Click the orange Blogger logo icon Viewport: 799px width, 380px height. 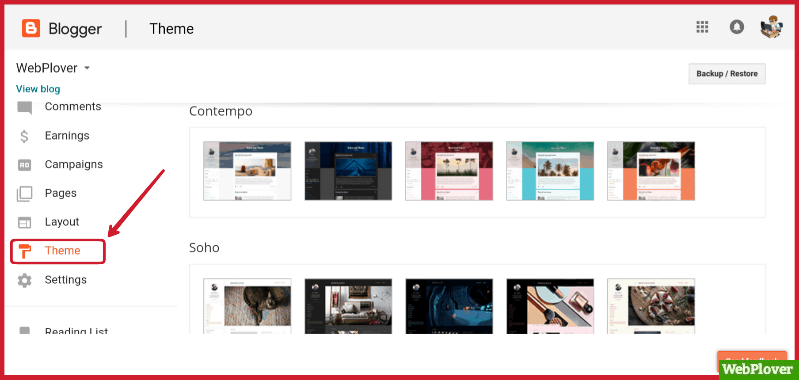(31, 29)
